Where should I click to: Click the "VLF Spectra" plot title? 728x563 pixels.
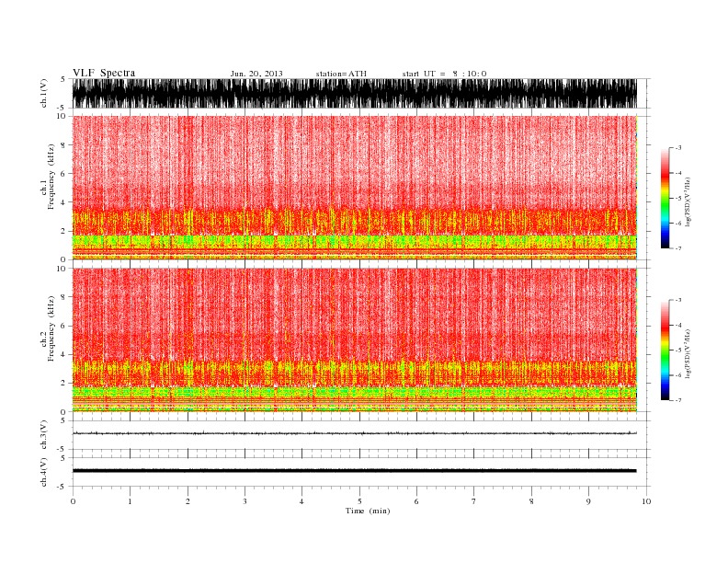pos(104,73)
